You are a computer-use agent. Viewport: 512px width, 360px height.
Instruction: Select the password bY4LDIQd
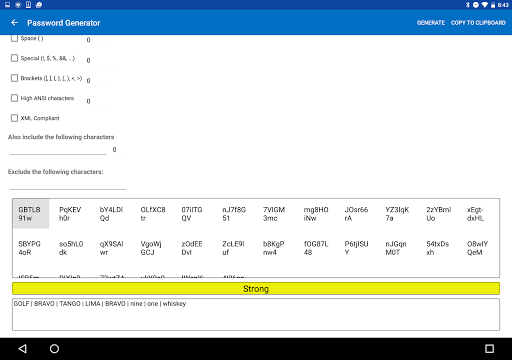click(x=111, y=214)
